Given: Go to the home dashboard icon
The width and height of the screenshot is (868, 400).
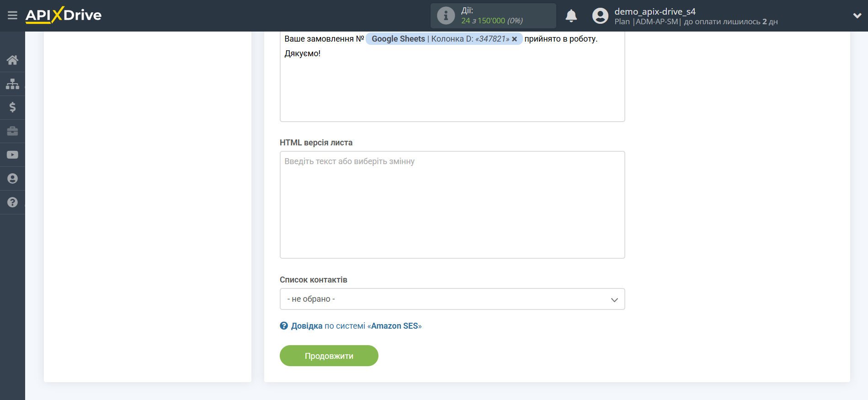Looking at the screenshot, I should pos(12,60).
